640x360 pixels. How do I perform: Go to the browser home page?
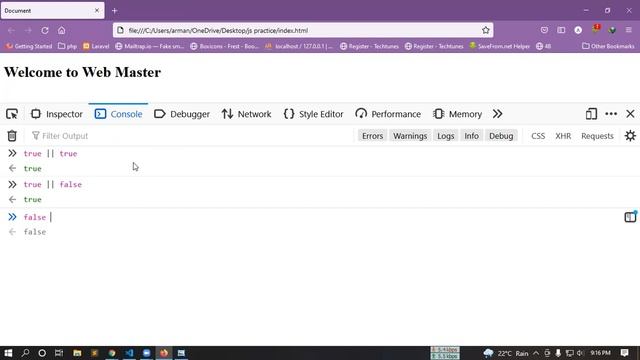click(x=61, y=30)
